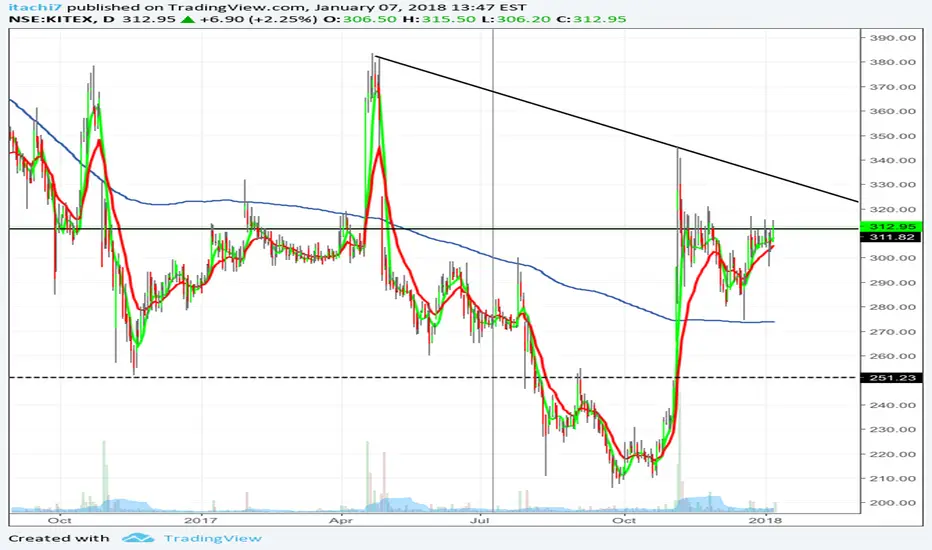Click the L:306.20 low value
The width and height of the screenshot is (932, 550).
pyautogui.click(x=516, y=19)
